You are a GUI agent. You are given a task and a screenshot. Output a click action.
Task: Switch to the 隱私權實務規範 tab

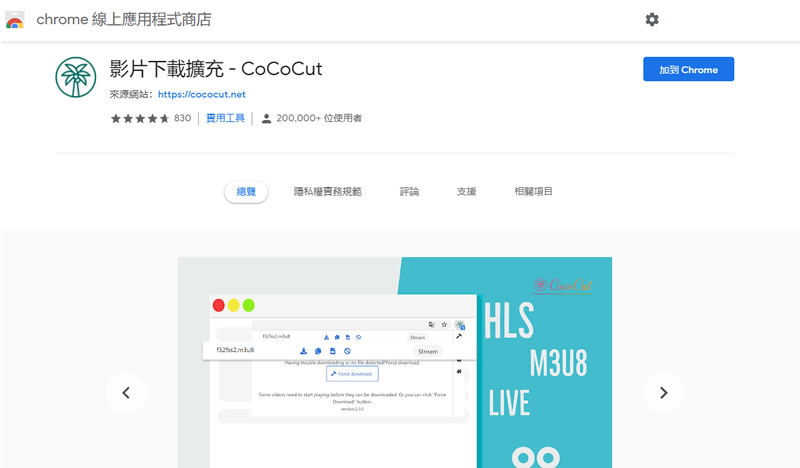[328, 191]
